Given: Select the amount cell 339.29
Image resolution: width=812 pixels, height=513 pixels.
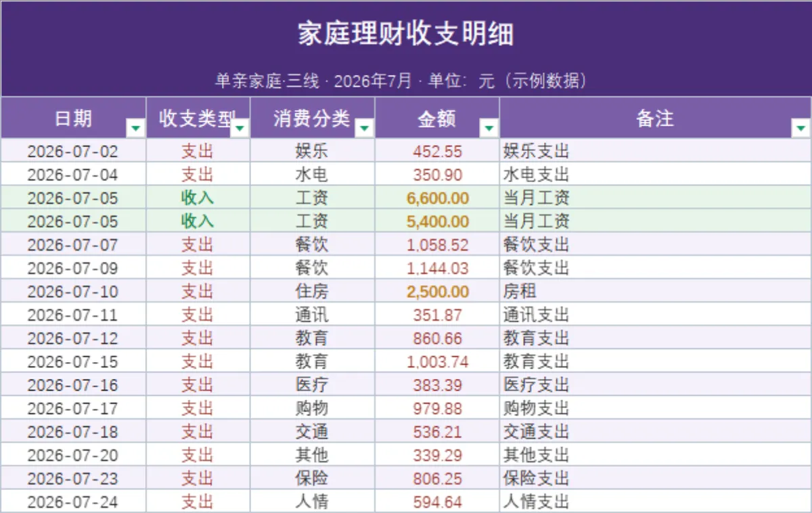Looking at the screenshot, I should (437, 455).
